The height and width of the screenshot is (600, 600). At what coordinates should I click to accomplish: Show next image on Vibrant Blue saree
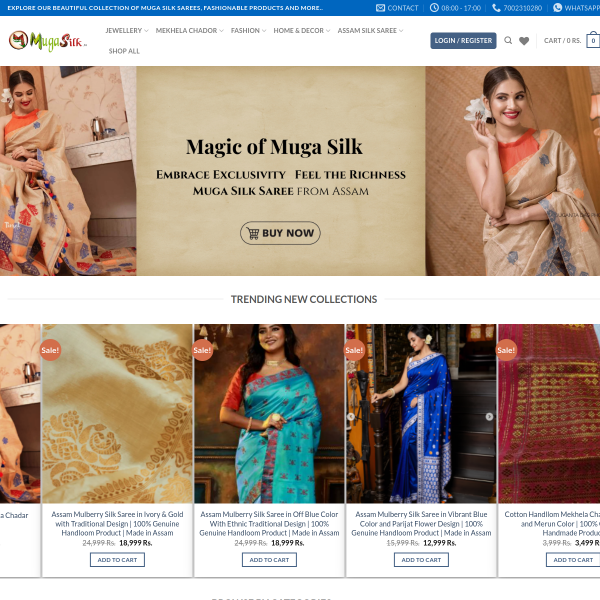pos(489,417)
